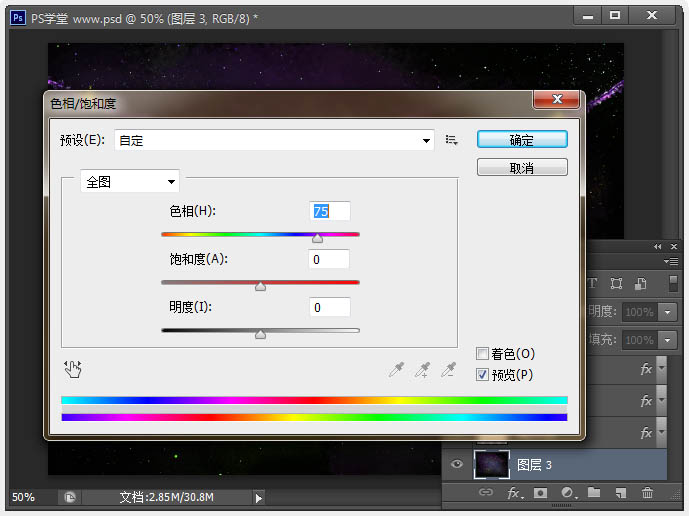The height and width of the screenshot is (516, 689).
Task: Uncheck the 预览(P) preview checkbox
Action: [482, 374]
